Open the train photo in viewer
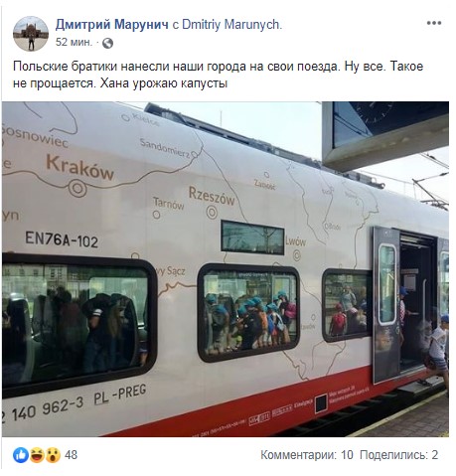 point(226,269)
